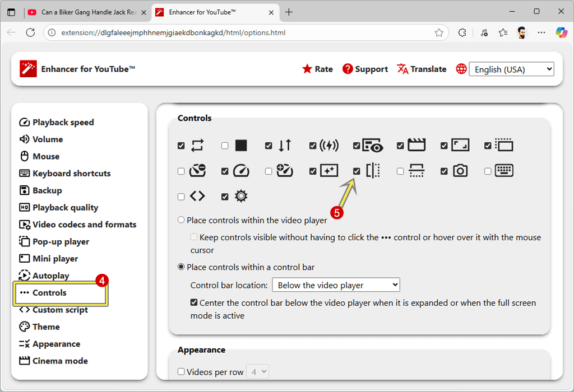Open Playback quality in sidebar
Screen dimensions: 574x392
[x=58, y=207]
